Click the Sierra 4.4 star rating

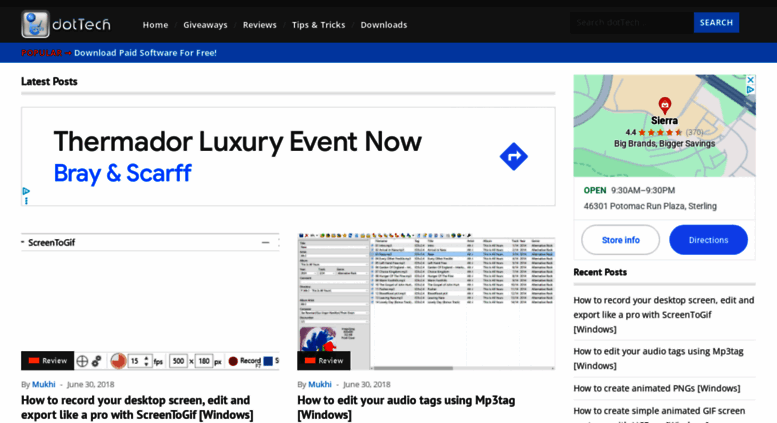(x=664, y=132)
